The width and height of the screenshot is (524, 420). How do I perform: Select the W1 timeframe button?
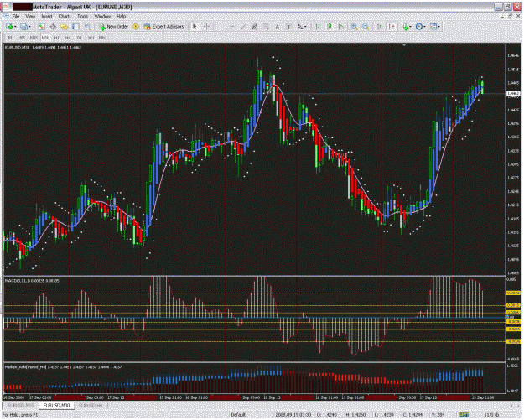pos(91,38)
